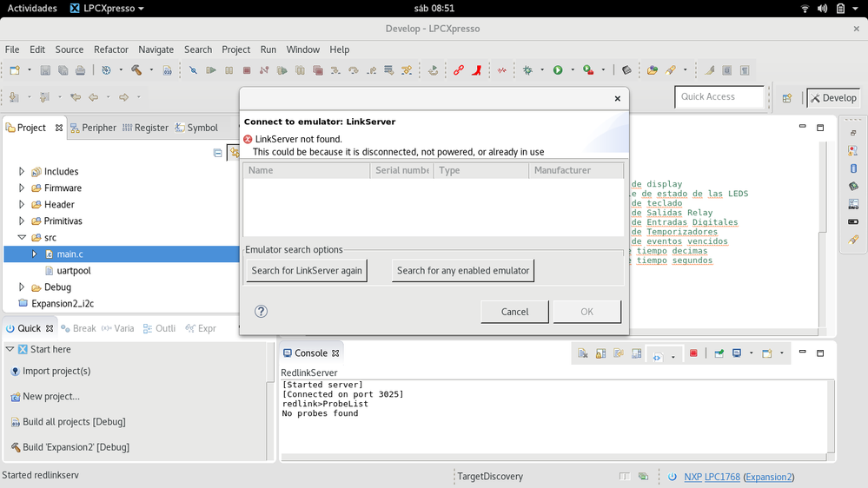Image resolution: width=868 pixels, height=488 pixels.
Task: Click the red waveform icon
Action: [502, 70]
